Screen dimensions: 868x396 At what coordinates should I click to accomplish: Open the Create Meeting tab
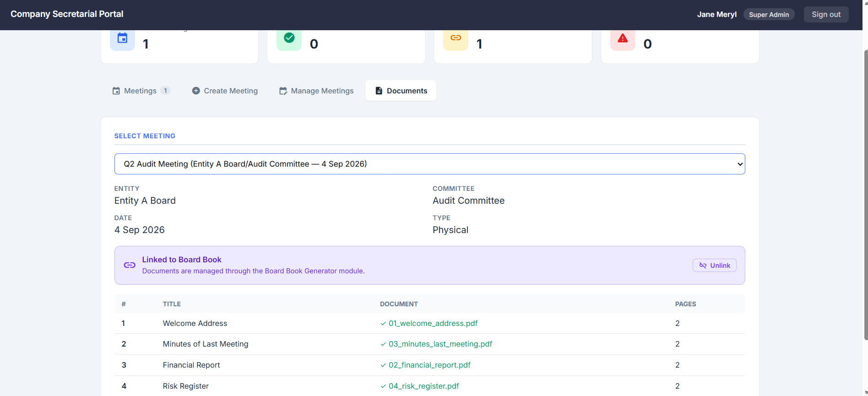[225, 91]
